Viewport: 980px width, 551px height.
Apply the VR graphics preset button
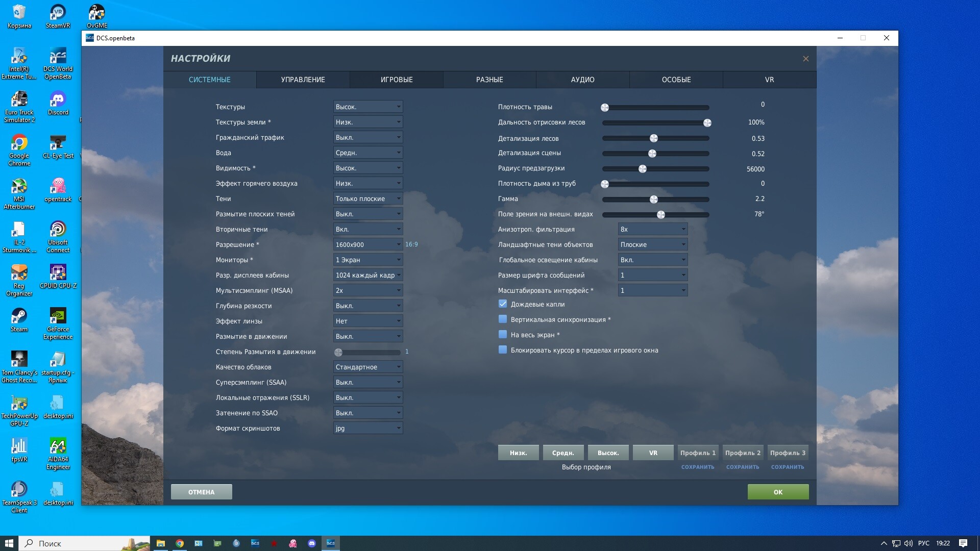point(653,453)
